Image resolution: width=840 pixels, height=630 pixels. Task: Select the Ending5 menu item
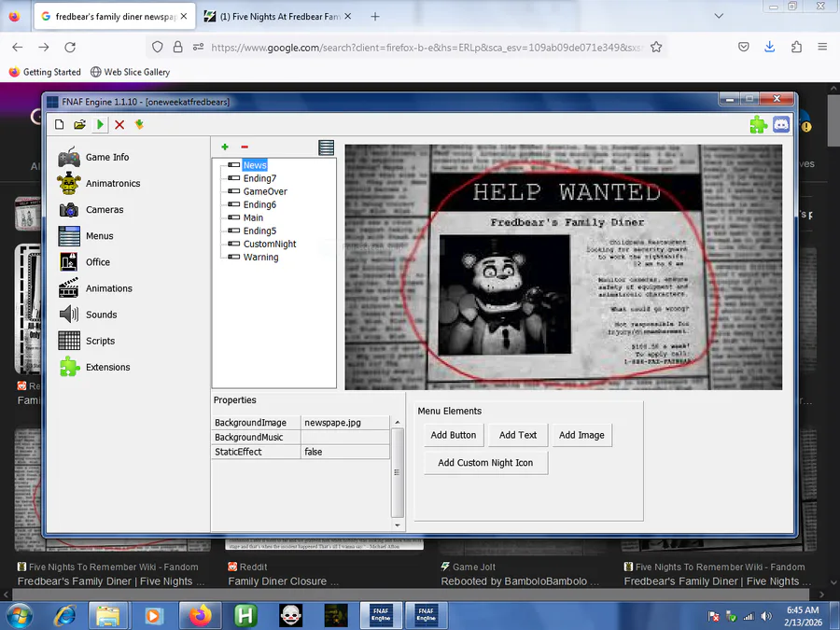(x=259, y=231)
